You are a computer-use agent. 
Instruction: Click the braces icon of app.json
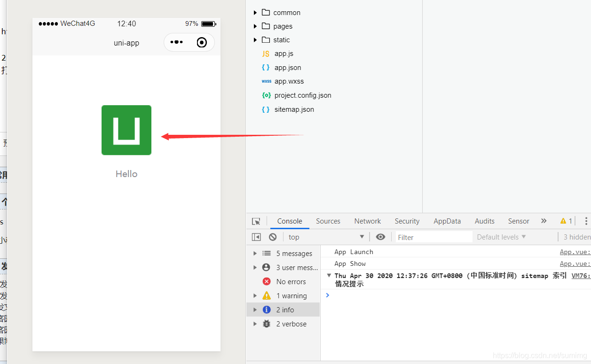[x=266, y=68]
